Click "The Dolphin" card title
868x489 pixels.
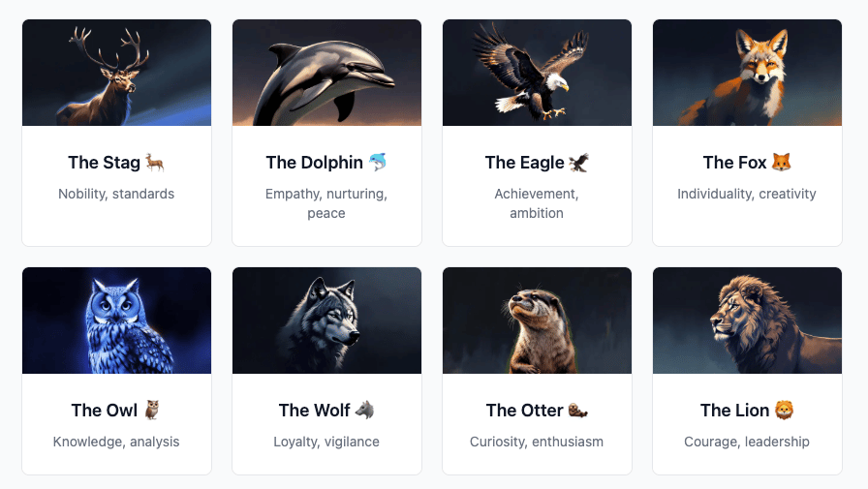click(x=315, y=163)
